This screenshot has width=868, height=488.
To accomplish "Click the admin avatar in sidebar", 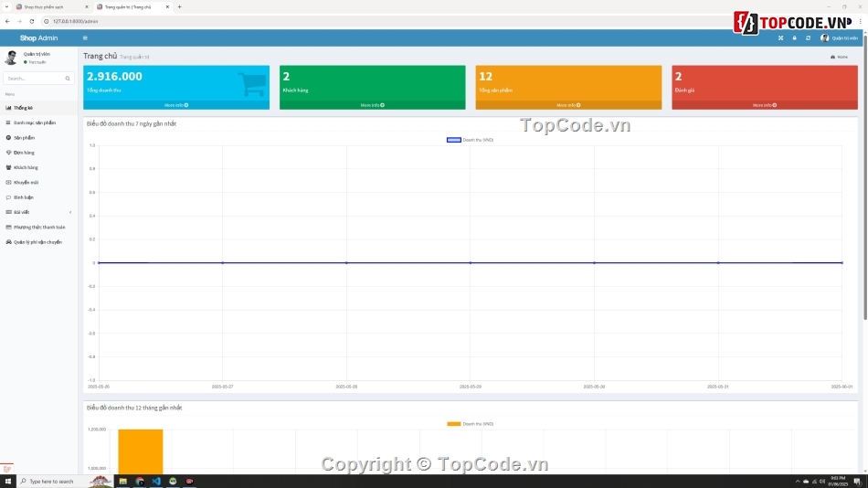I will click(x=11, y=58).
